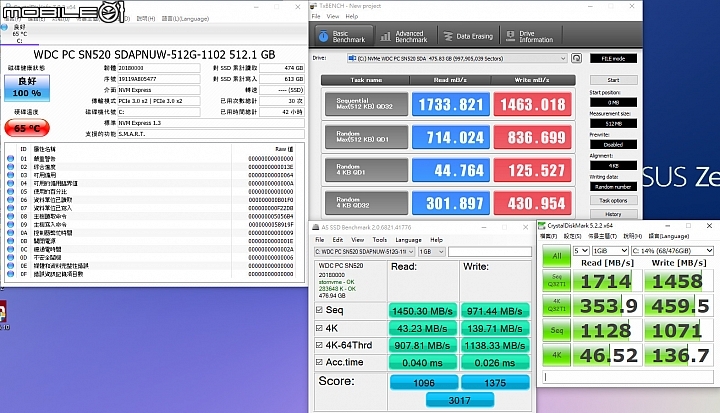The width and height of the screenshot is (720, 413).
Task: Refresh the drive list in TxBENCH
Action: click(576, 58)
